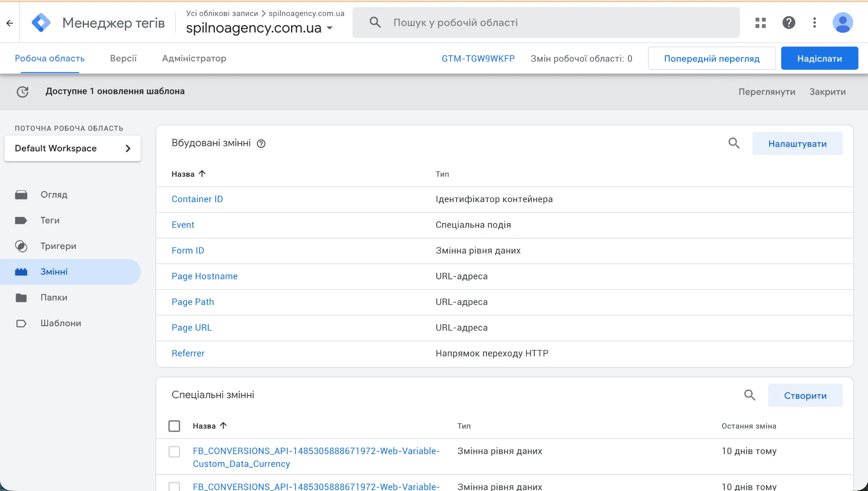Open Тригери in sidebar
This screenshot has height=491, width=868.
click(x=58, y=246)
